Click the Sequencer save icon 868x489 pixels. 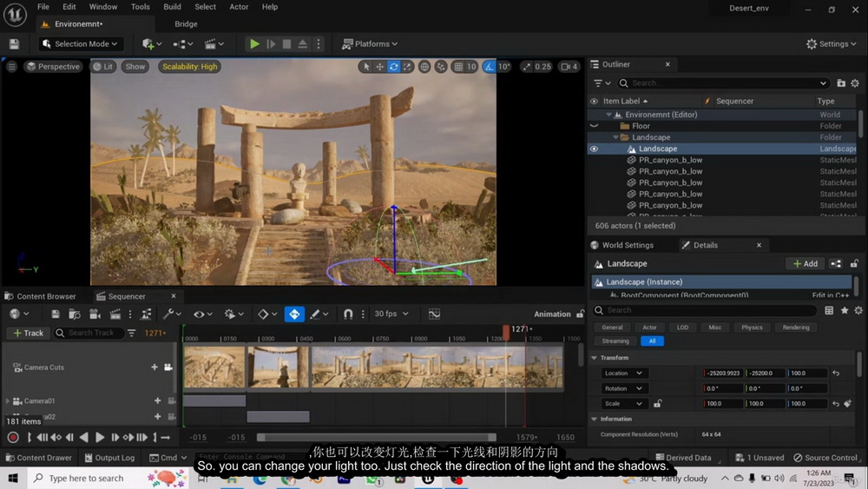click(x=56, y=314)
